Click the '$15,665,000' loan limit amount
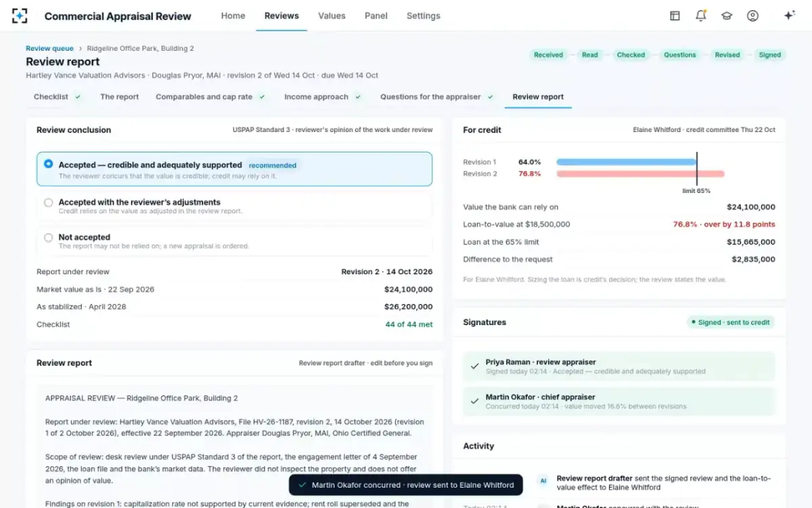This screenshot has width=812, height=508. [751, 242]
